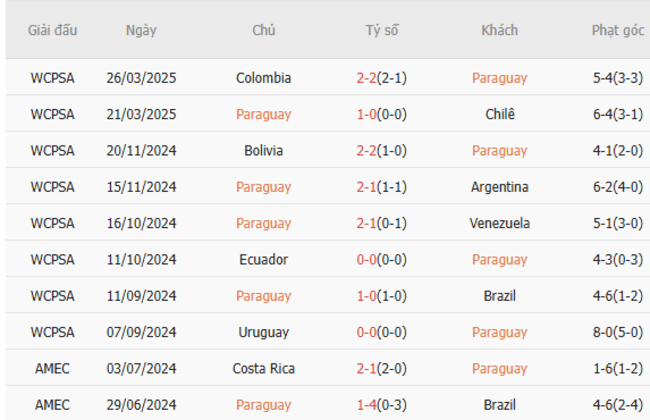Click the 'Khách' column header
The image size is (650, 420).
(499, 30)
